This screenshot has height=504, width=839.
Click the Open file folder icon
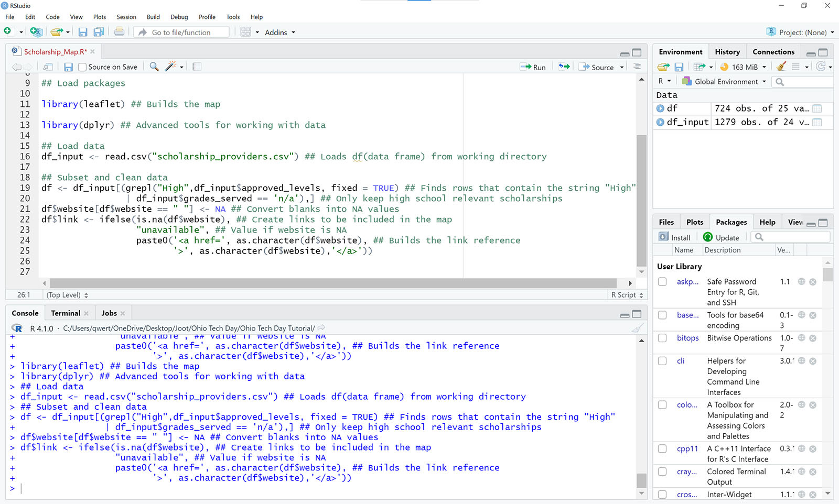tap(57, 32)
